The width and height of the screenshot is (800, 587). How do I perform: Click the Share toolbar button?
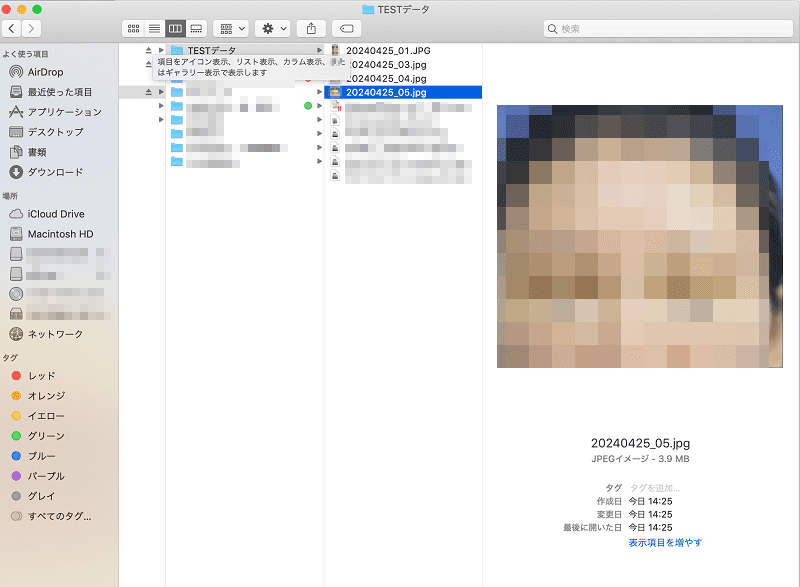(x=311, y=29)
